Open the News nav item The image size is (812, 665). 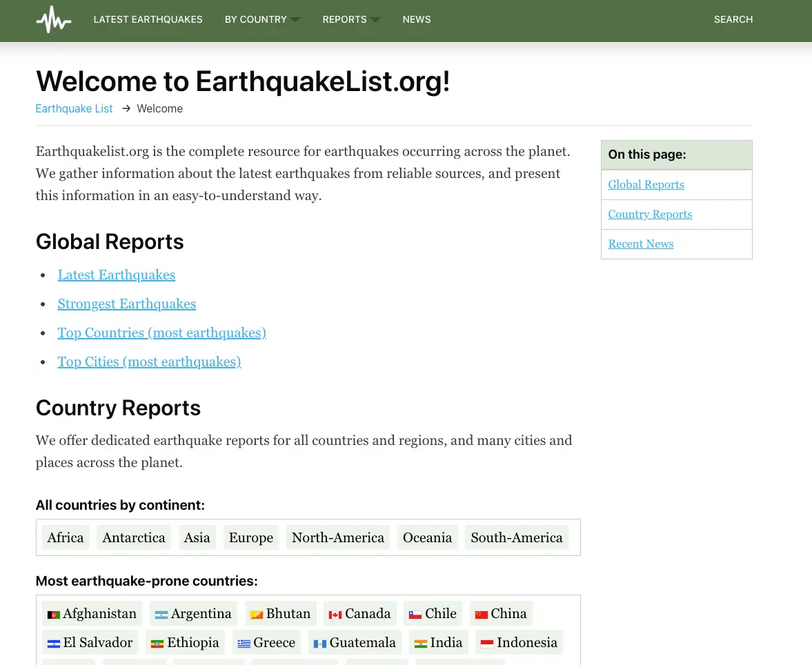coord(417,20)
